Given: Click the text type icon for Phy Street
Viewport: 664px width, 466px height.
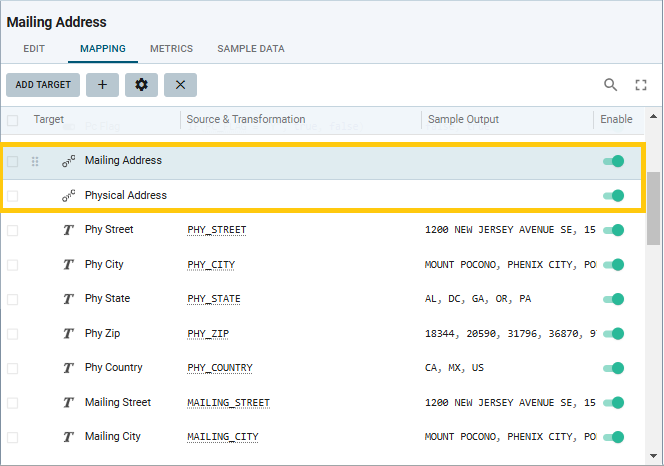Looking at the screenshot, I should click(x=68, y=230).
